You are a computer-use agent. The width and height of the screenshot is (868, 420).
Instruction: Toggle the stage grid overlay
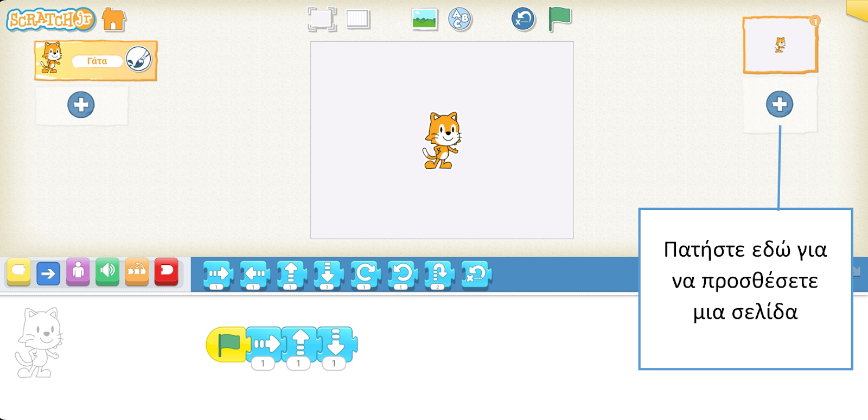(x=358, y=19)
